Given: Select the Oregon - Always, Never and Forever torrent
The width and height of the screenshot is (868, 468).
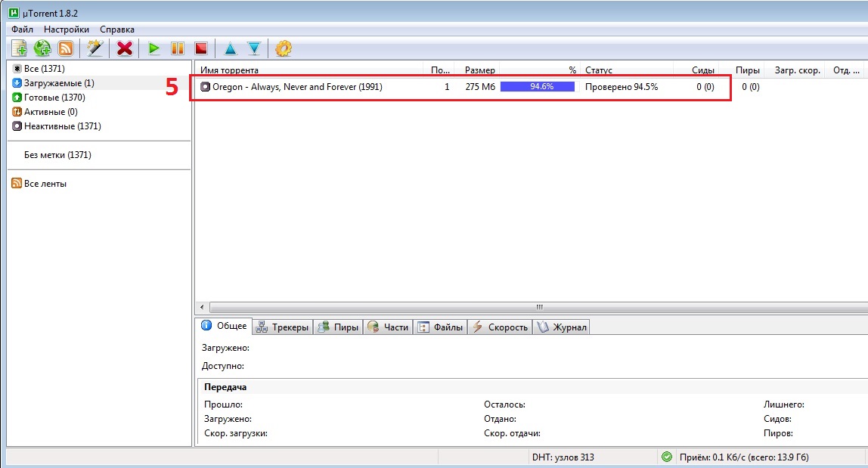Looking at the screenshot, I should [297, 87].
